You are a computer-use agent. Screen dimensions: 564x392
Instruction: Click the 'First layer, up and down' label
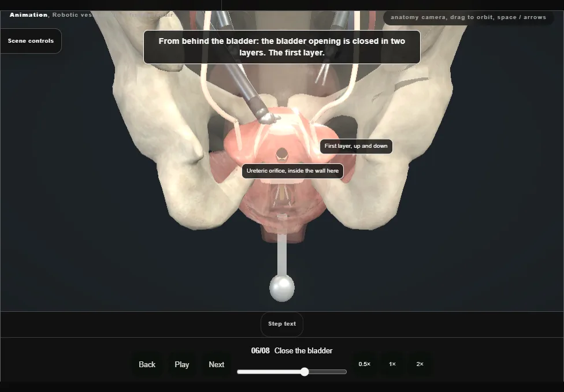[x=356, y=146]
